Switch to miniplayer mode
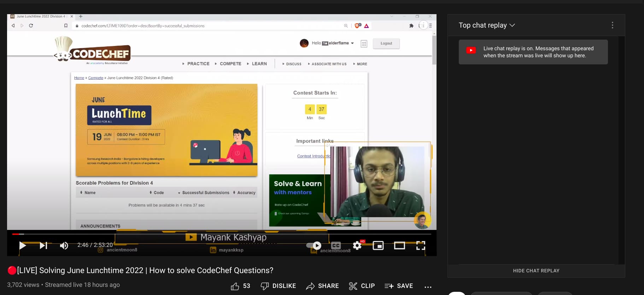Screen dimensions: 644x295 click(x=378, y=245)
